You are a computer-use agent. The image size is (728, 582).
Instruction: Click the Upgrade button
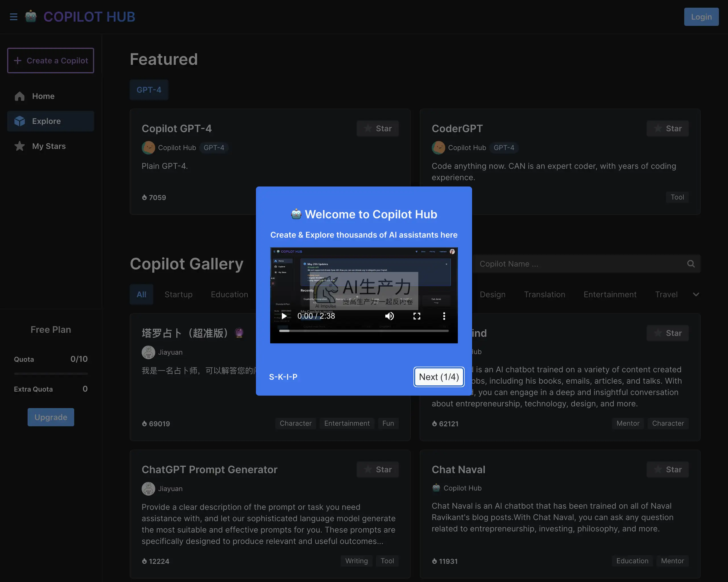[x=51, y=417]
